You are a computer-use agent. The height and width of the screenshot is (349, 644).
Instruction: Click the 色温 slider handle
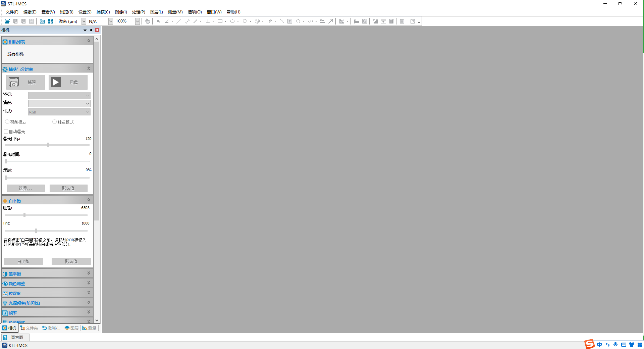coord(24,215)
